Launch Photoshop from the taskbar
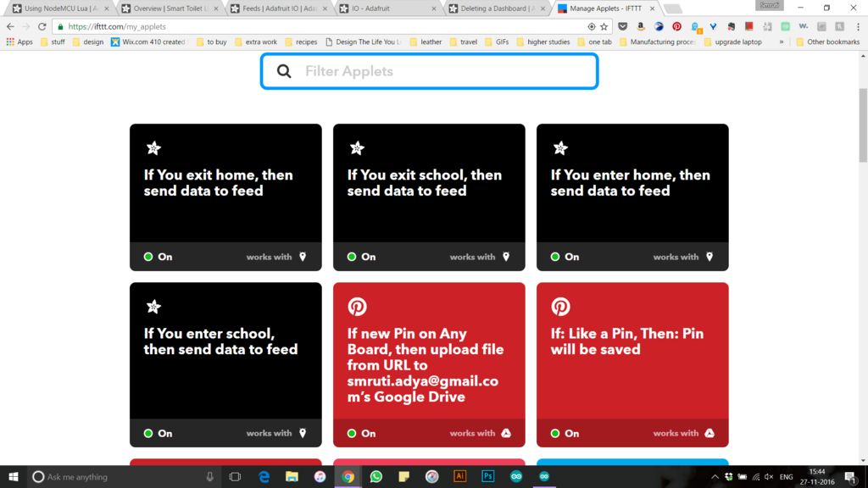 coord(487,476)
